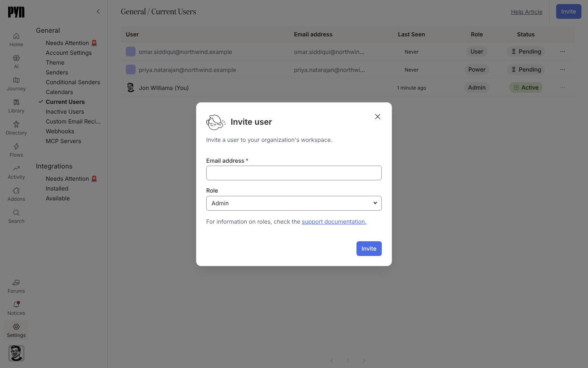The image size is (588, 368).
Task: Click user avatar at bottom of sidebar
Action: pyautogui.click(x=16, y=353)
